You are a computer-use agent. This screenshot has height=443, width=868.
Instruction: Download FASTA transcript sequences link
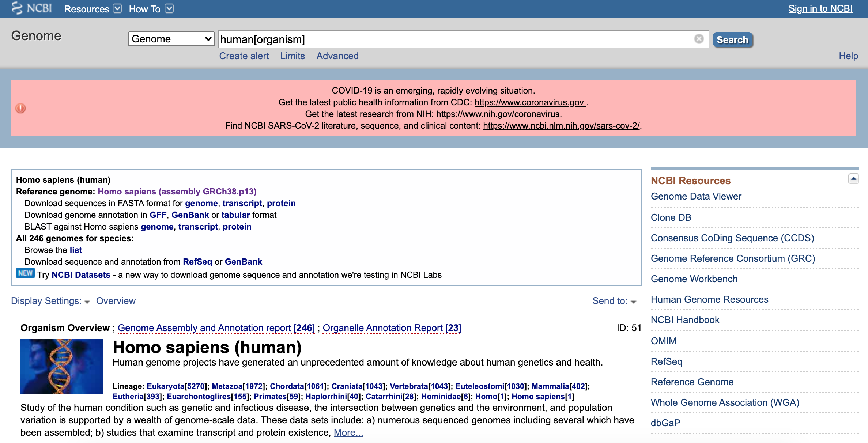pos(242,203)
